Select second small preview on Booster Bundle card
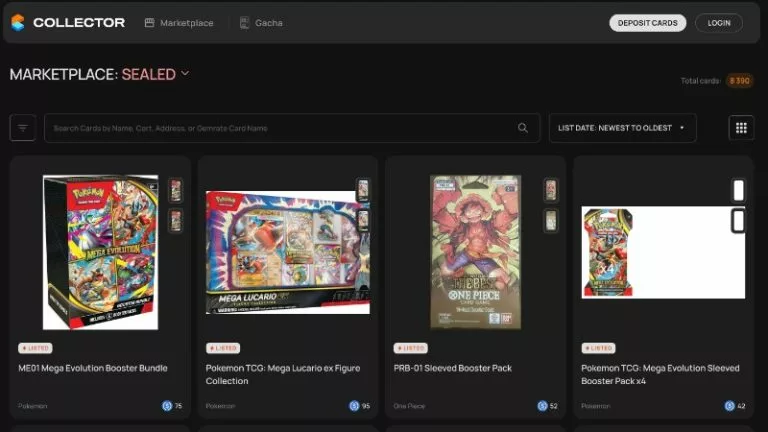The image size is (768, 432). (x=176, y=221)
